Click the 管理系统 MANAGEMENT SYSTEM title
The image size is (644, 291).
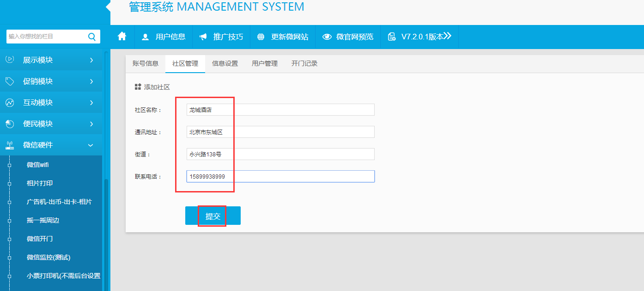(x=217, y=7)
